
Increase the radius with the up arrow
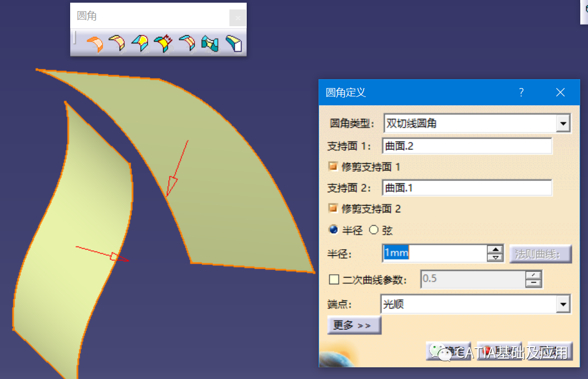click(x=496, y=249)
